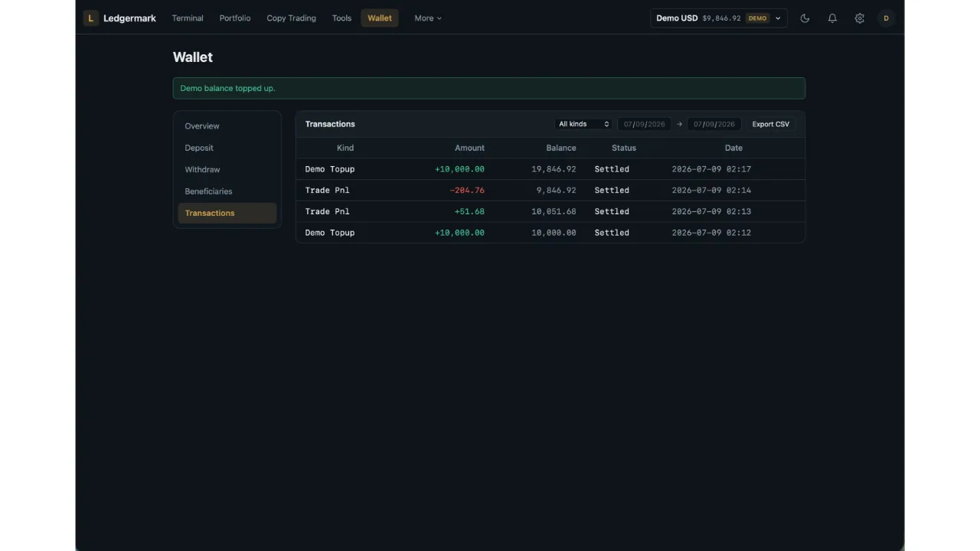The width and height of the screenshot is (980, 551).
Task: Click balance value 10,000.00
Action: tap(554, 233)
